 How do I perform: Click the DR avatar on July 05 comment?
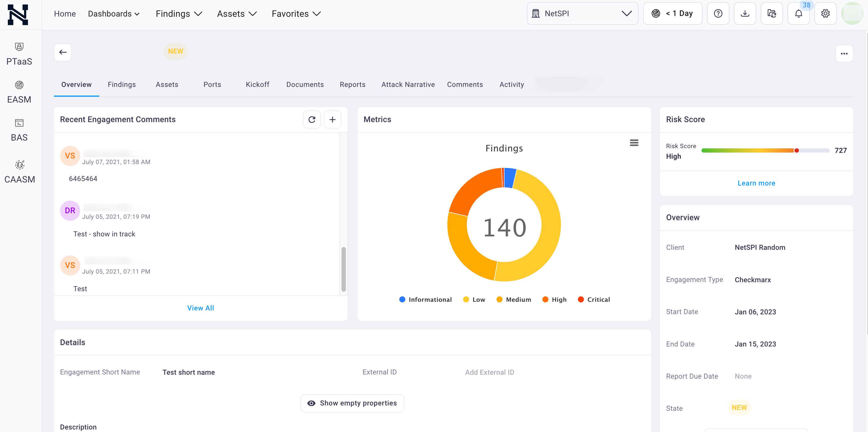[70, 211]
